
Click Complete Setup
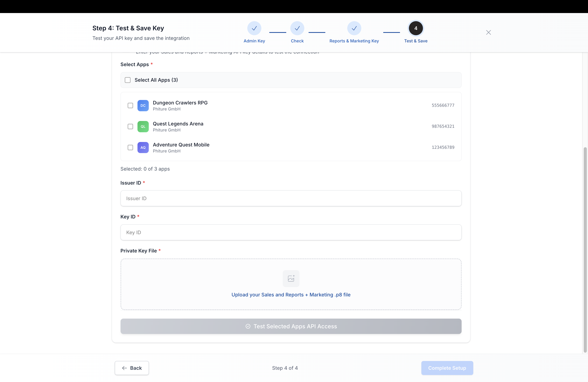pyautogui.click(x=447, y=368)
